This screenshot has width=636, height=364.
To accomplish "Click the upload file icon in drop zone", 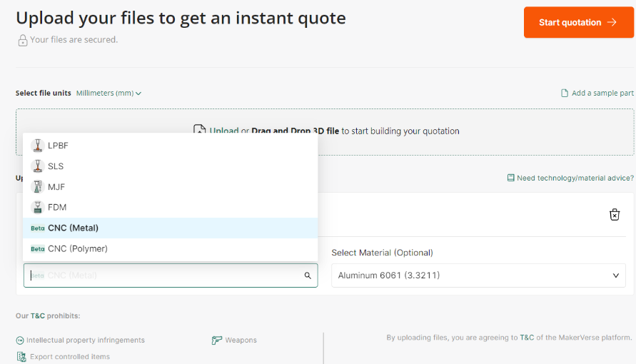I will click(200, 130).
